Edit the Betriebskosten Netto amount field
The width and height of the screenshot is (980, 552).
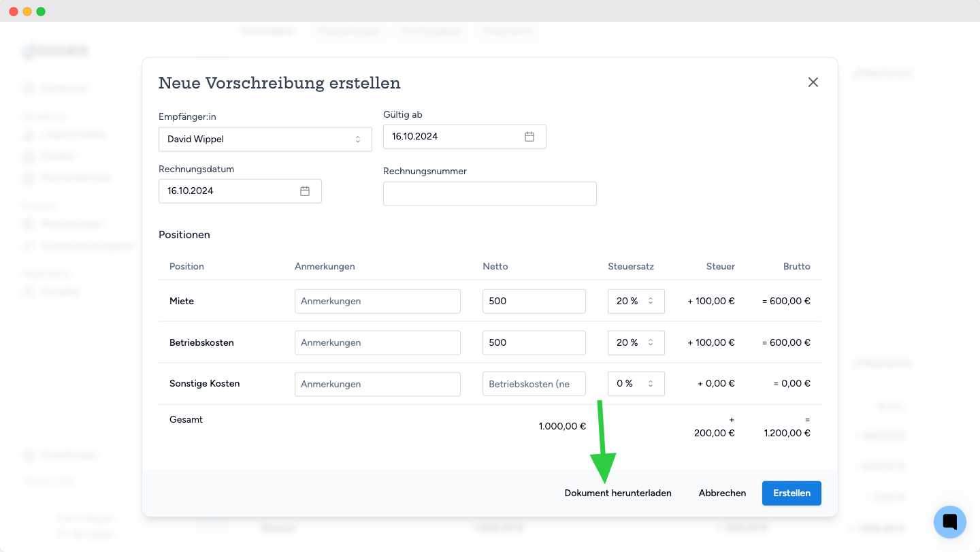pyautogui.click(x=534, y=343)
